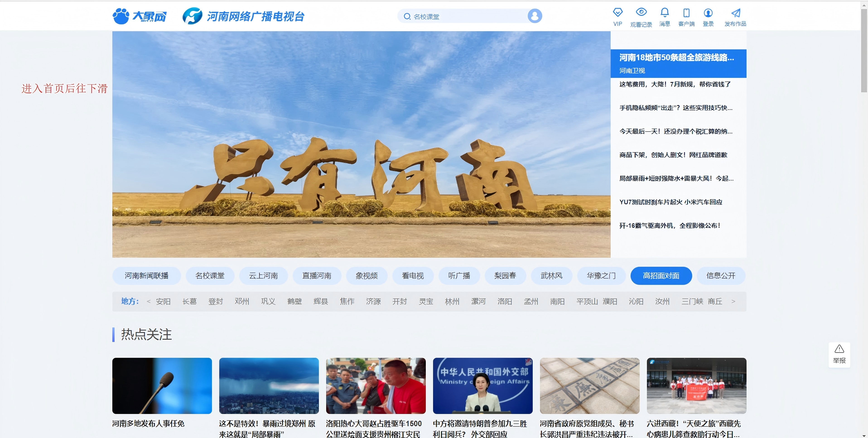
Task: Click the report warning triangle icon
Action: click(839, 349)
